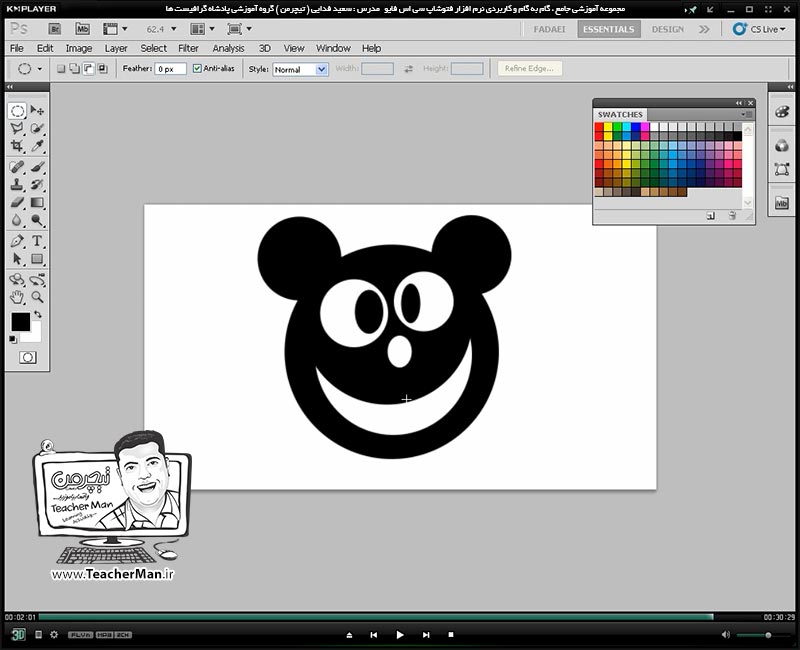Select the History Brush tool

coord(37,185)
